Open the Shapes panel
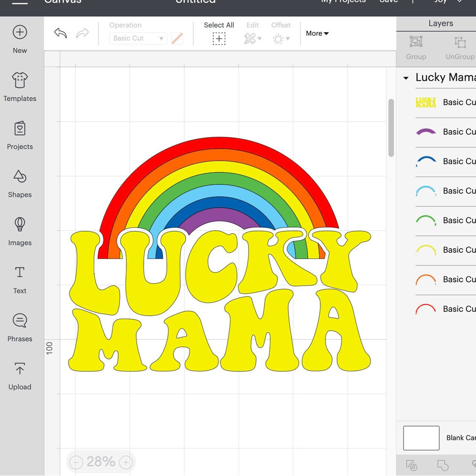 tap(20, 183)
